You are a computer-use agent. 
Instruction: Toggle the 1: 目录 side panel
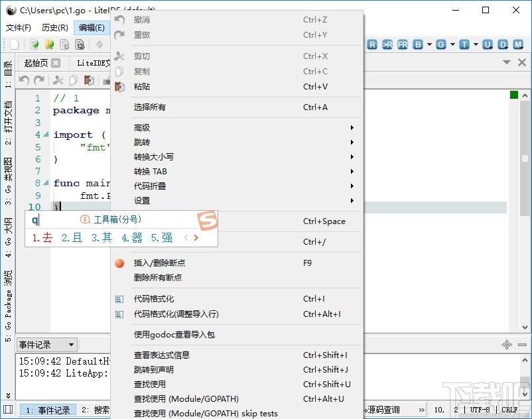click(x=8, y=74)
